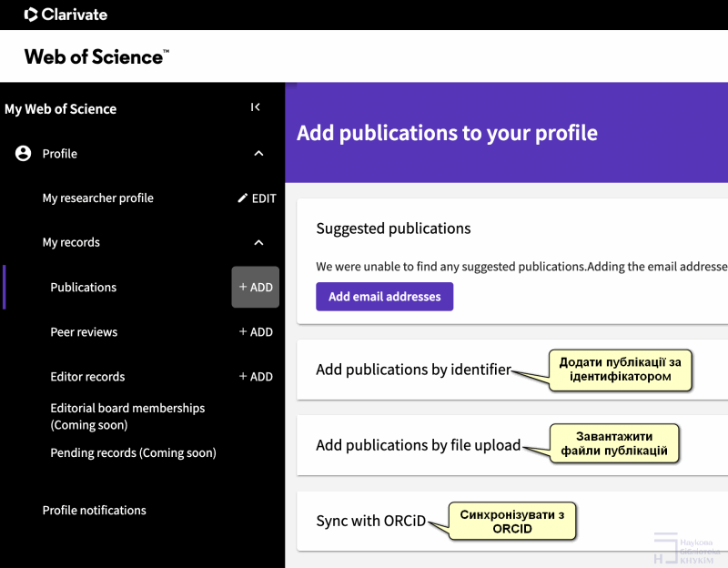The image size is (728, 568).
Task: Add a new publication via + ADD
Action: coord(256,288)
